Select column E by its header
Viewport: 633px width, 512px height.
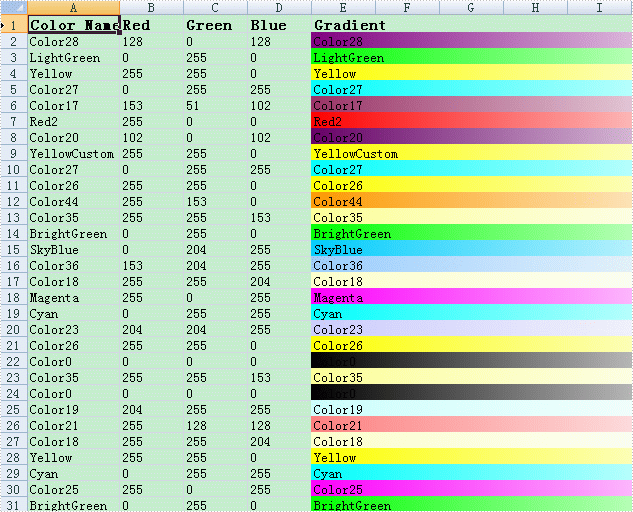(x=342, y=7)
